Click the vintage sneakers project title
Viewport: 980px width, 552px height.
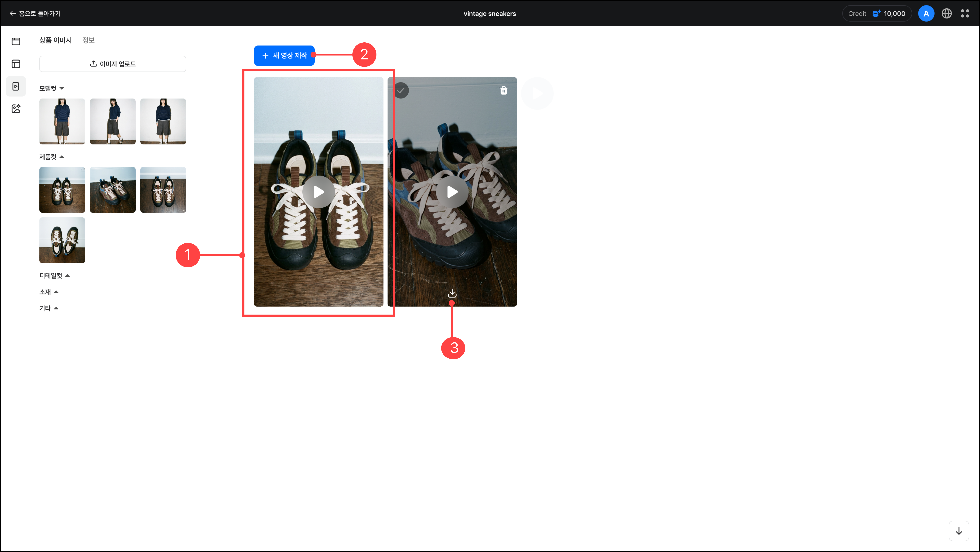(490, 14)
